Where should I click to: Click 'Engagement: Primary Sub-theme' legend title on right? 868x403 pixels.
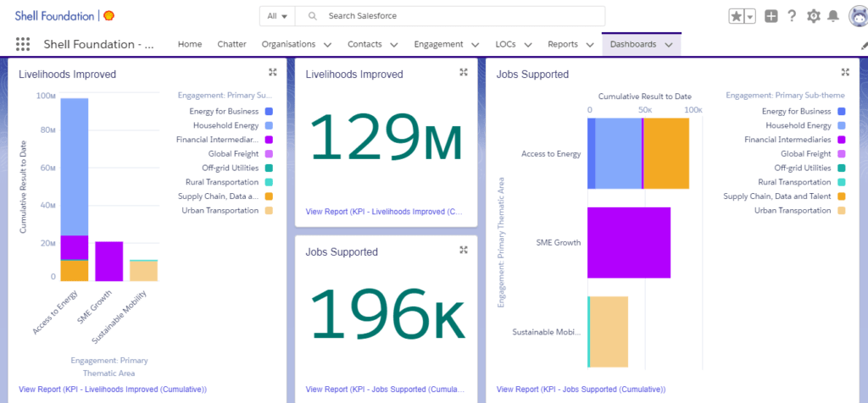(x=786, y=95)
